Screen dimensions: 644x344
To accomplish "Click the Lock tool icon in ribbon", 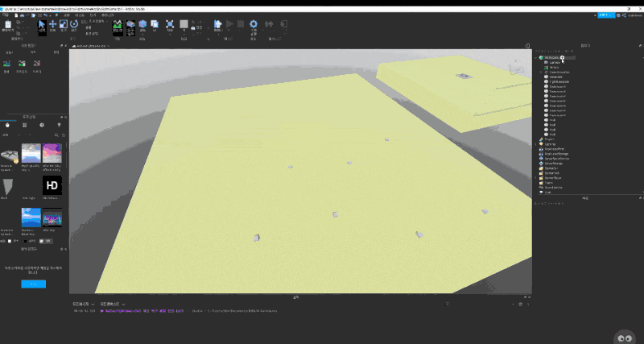I will click(x=193, y=28).
